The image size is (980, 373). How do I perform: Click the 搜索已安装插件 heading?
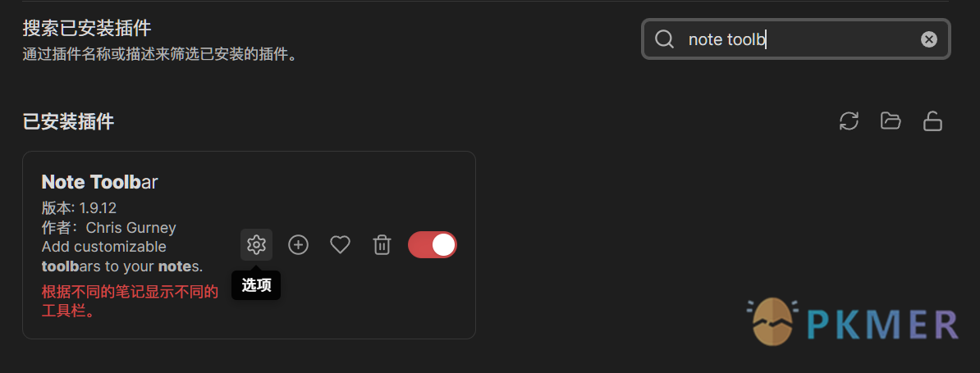coord(87,28)
